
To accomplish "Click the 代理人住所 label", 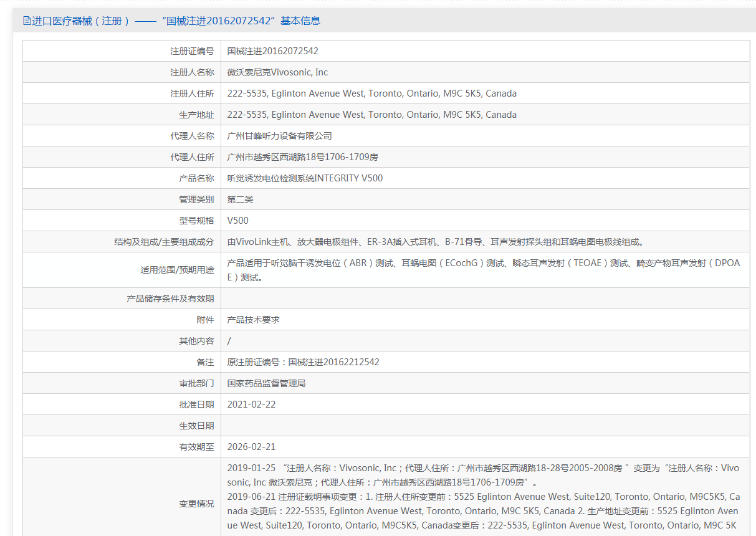I will coord(193,157).
